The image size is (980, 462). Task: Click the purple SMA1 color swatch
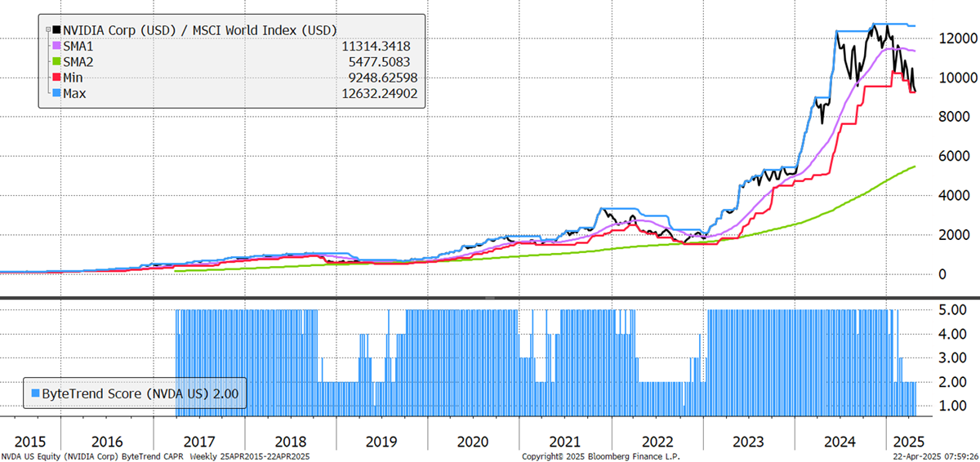[x=56, y=46]
